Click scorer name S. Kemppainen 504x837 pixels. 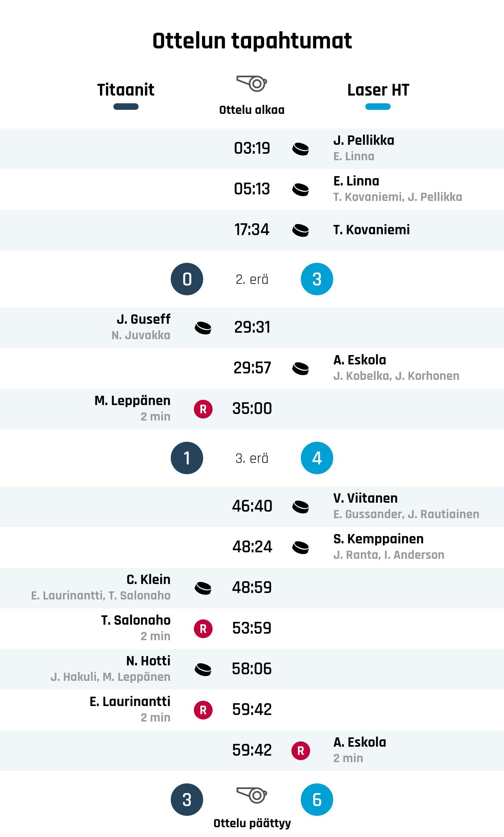[378, 539]
